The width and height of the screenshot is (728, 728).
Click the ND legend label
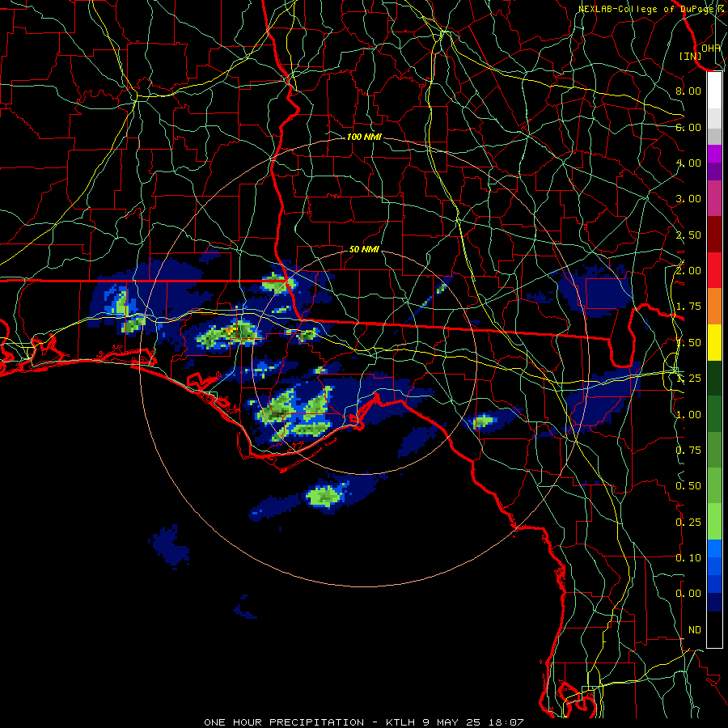[695, 630]
